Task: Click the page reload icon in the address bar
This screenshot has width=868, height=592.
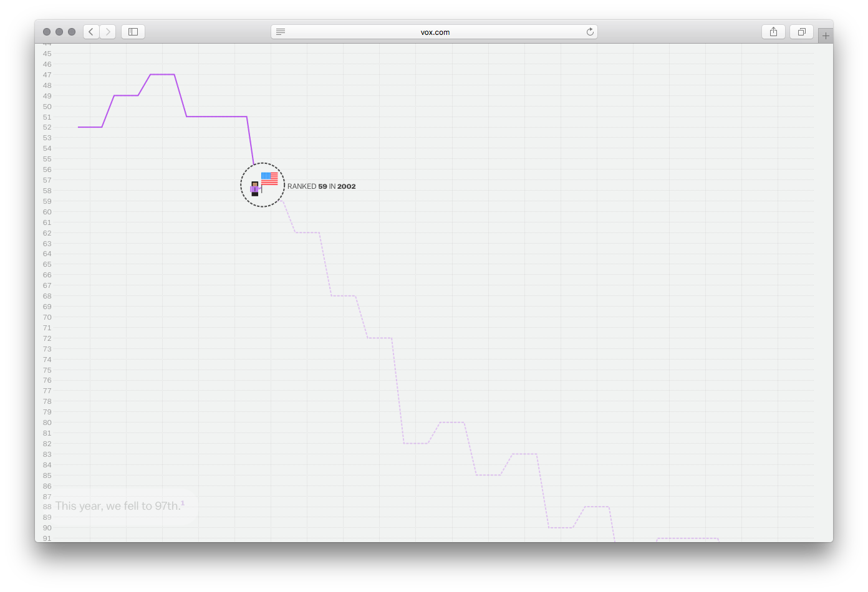Action: click(x=590, y=31)
